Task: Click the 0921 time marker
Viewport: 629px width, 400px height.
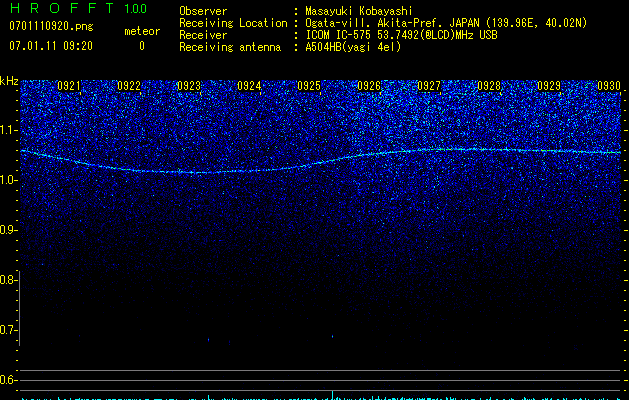Action: [69, 86]
